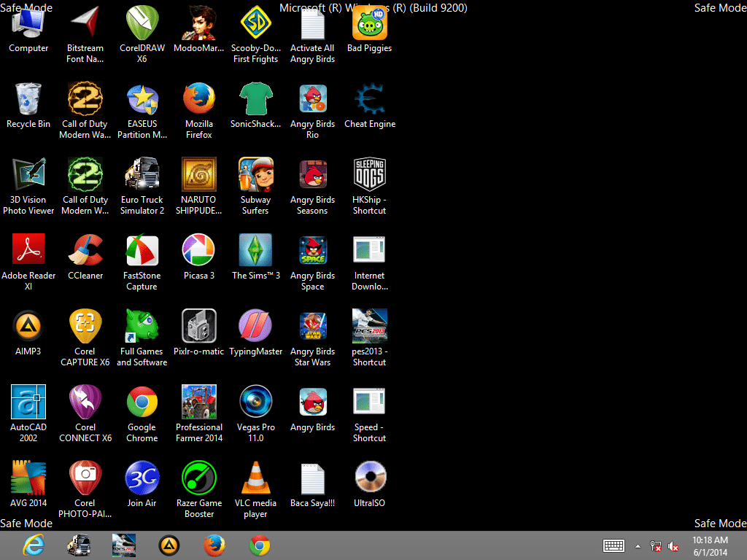Viewport: 747px width, 560px height.
Task: Select the Picasa 3 icon
Action: click(198, 250)
